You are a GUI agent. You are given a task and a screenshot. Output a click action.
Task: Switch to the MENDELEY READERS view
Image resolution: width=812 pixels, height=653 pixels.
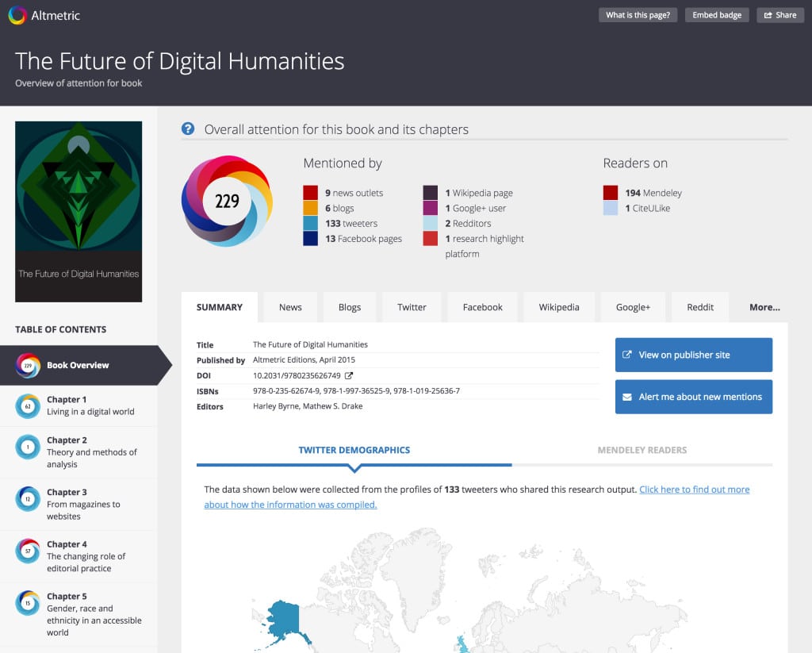point(643,449)
